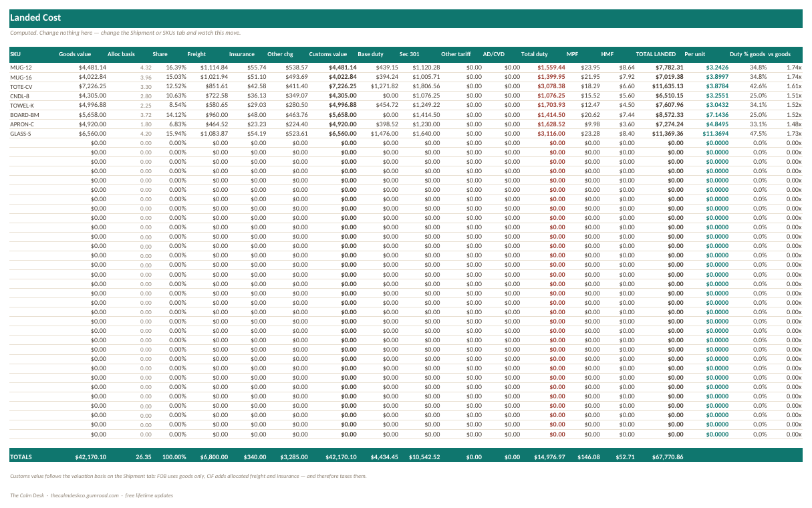Click totals base duty $4,434.45
Viewport: 812px width, 508px height.
pos(384,457)
